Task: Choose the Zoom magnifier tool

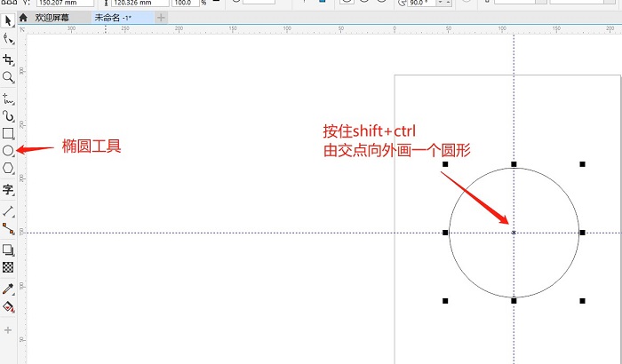Action: tap(8, 77)
